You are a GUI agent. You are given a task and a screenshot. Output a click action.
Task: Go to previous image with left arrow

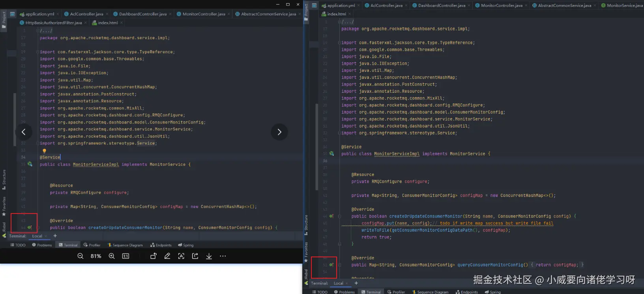(x=23, y=132)
